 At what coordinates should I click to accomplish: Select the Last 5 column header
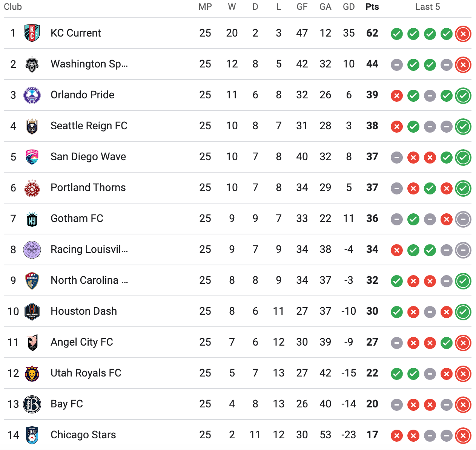427,7
